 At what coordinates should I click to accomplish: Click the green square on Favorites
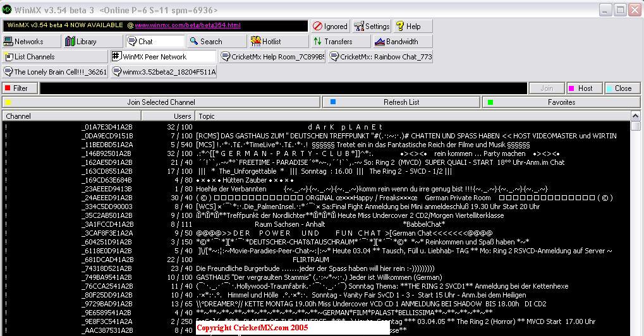[490, 102]
